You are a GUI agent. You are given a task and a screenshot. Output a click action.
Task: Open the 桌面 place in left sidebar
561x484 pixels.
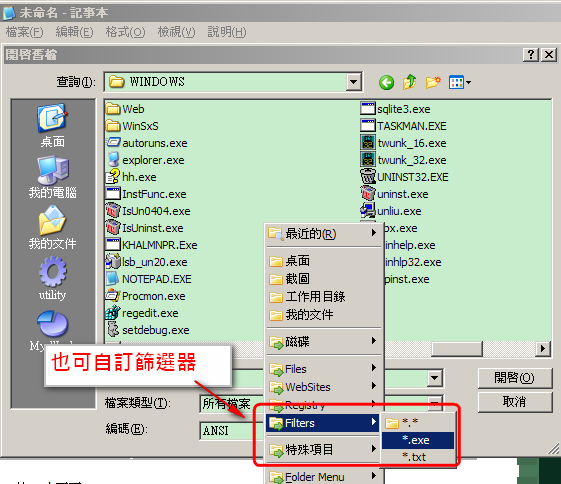click(x=53, y=126)
